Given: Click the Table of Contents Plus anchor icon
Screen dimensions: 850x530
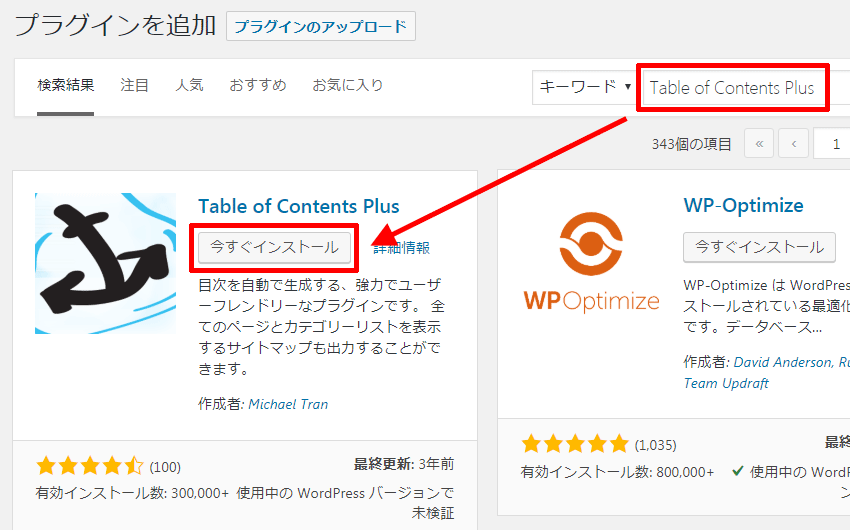Looking at the screenshot, I should click(x=105, y=263).
